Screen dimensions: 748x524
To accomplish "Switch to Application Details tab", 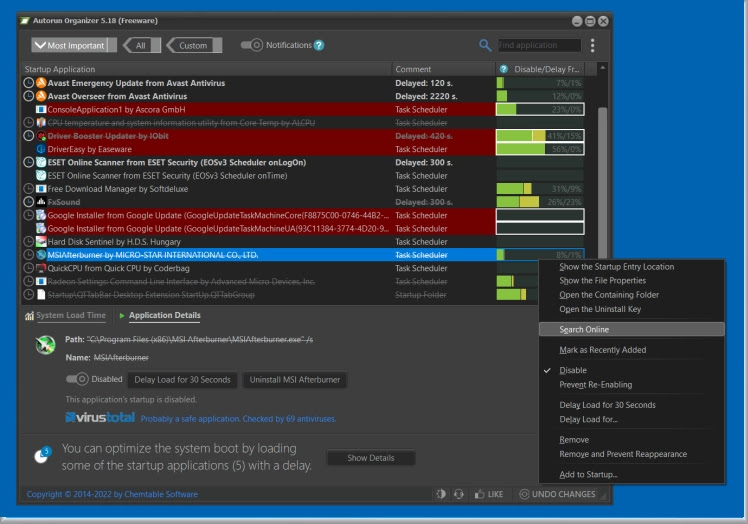I will pos(165,315).
